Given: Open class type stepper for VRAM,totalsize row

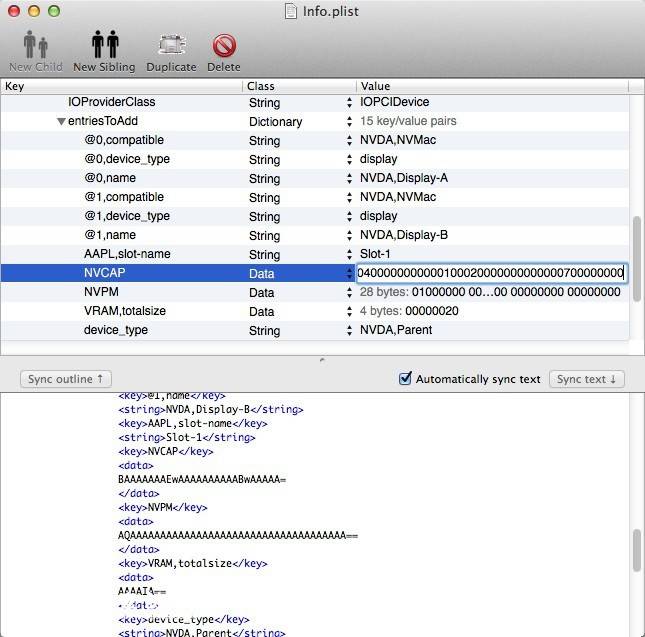Looking at the screenshot, I should [349, 311].
